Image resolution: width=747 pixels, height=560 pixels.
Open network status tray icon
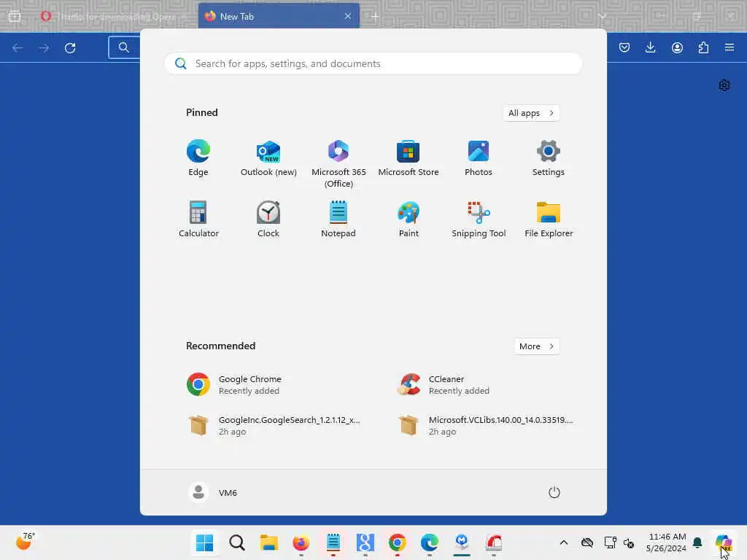point(611,542)
